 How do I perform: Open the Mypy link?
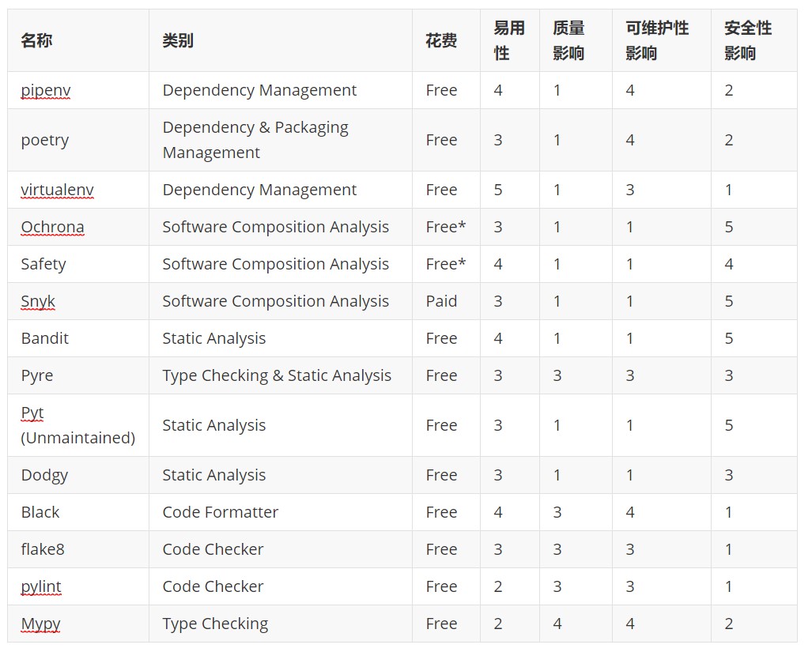tap(39, 624)
